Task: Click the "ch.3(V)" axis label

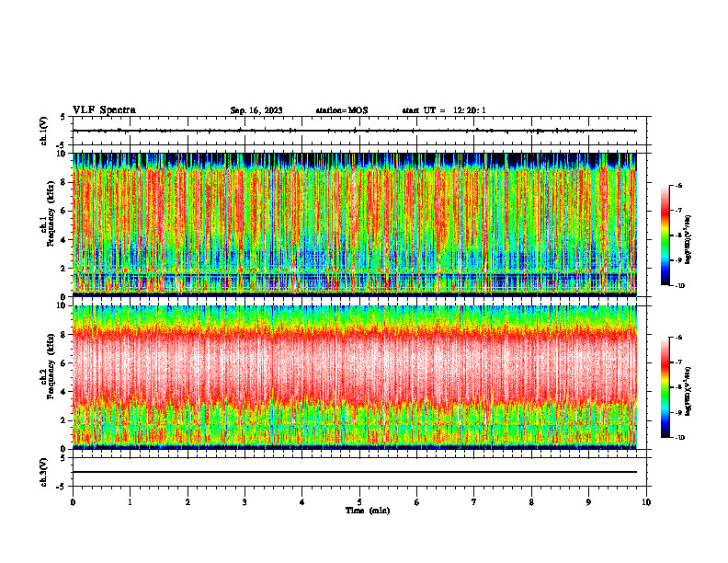Action: coord(44,472)
